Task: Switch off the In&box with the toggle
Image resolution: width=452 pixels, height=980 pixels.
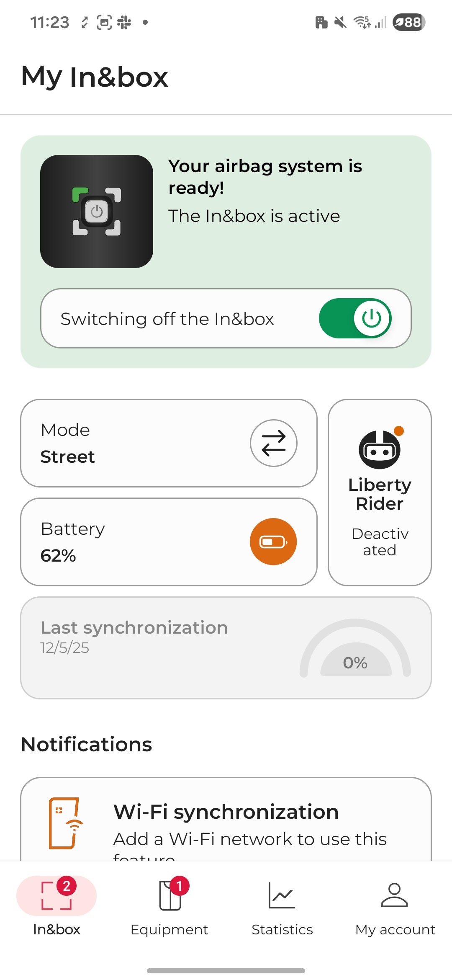Action: pyautogui.click(x=356, y=318)
